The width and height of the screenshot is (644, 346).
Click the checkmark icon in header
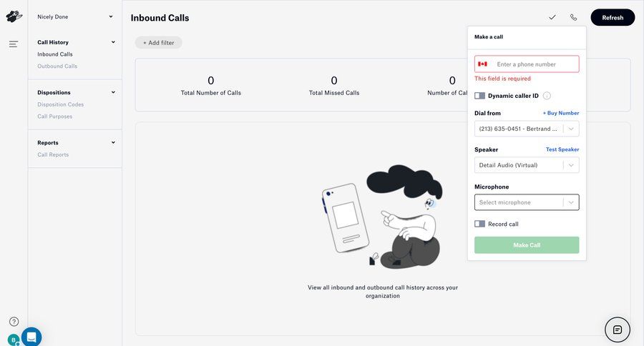[x=552, y=17]
